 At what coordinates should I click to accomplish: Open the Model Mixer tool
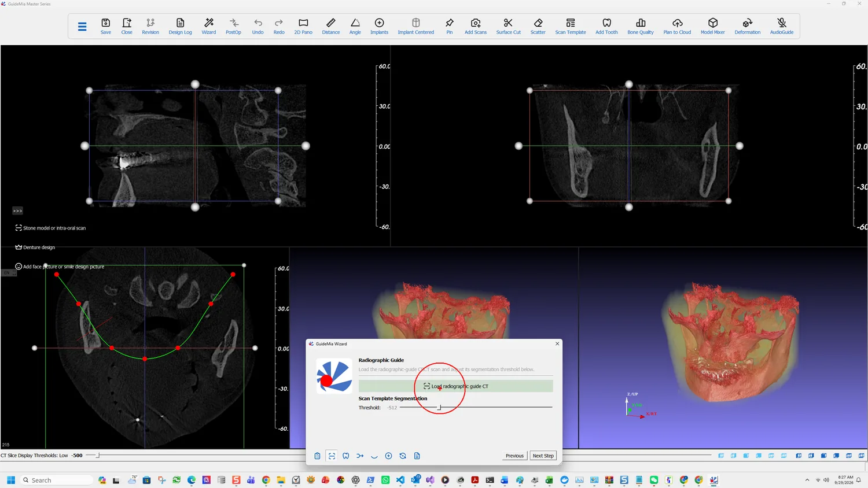(x=713, y=26)
